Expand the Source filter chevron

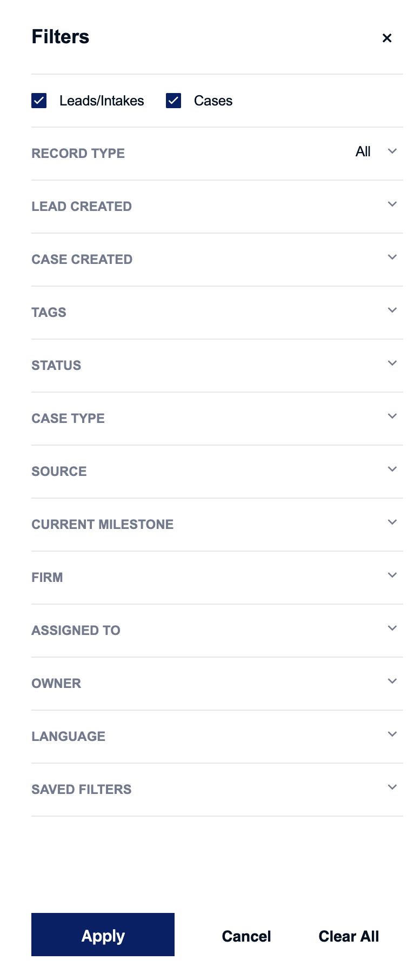pyautogui.click(x=392, y=469)
